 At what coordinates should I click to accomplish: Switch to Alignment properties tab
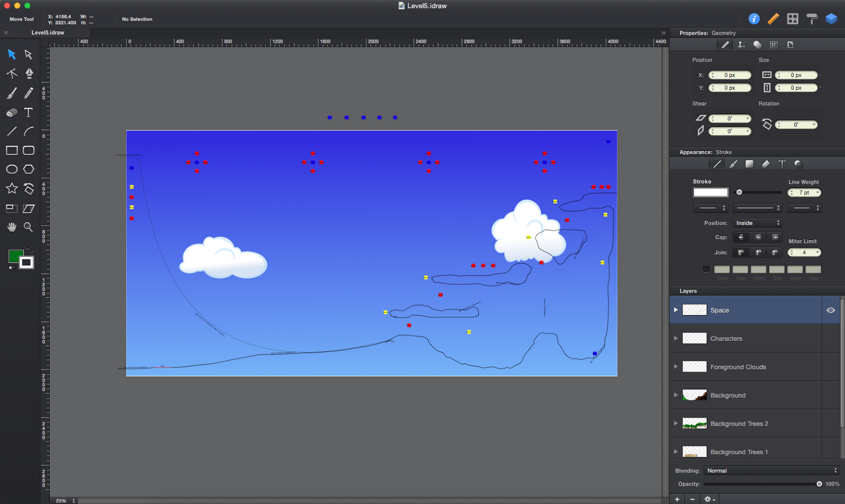click(x=741, y=45)
